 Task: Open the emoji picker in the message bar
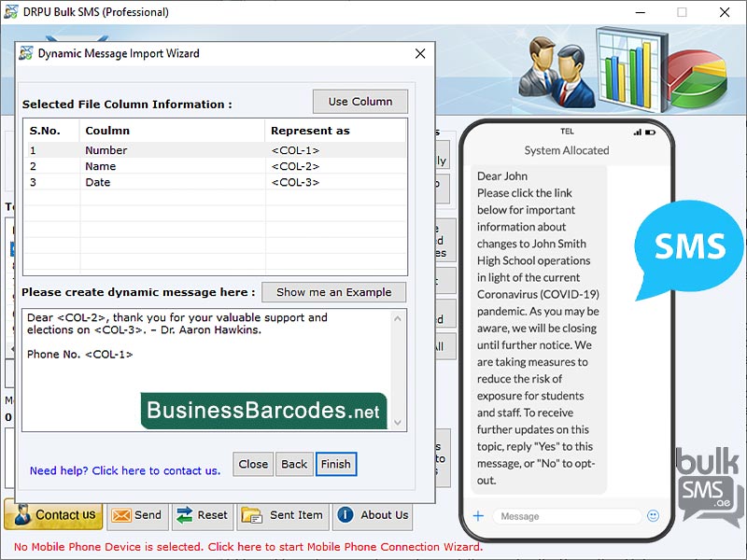(653, 515)
